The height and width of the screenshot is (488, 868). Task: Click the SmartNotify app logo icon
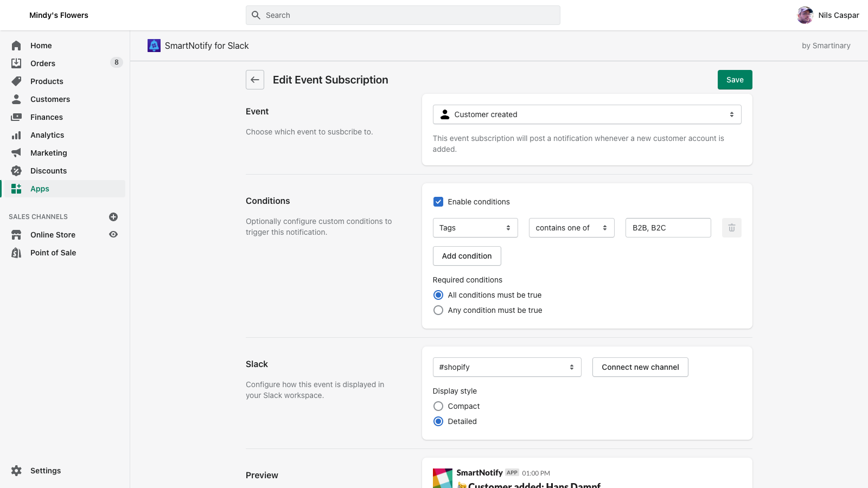click(x=154, y=46)
